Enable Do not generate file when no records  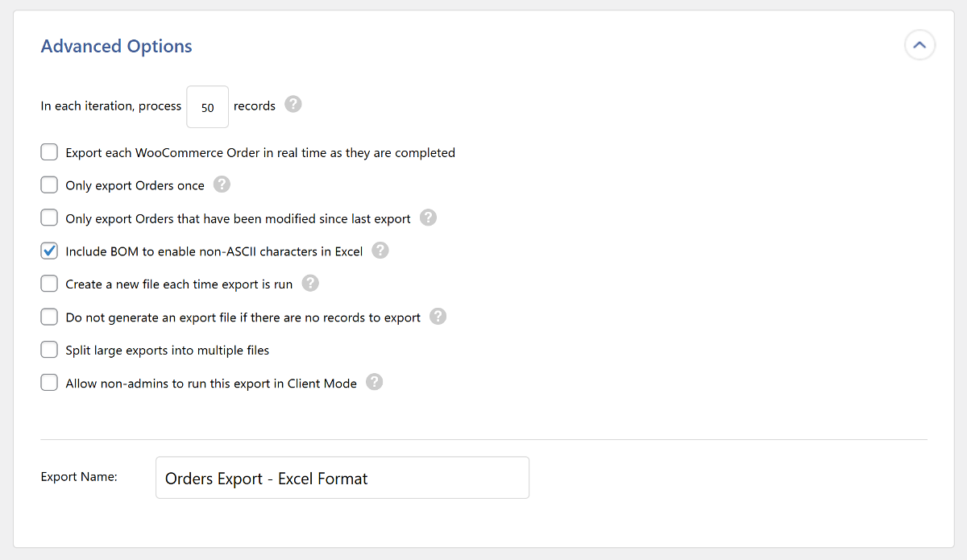[48, 317]
